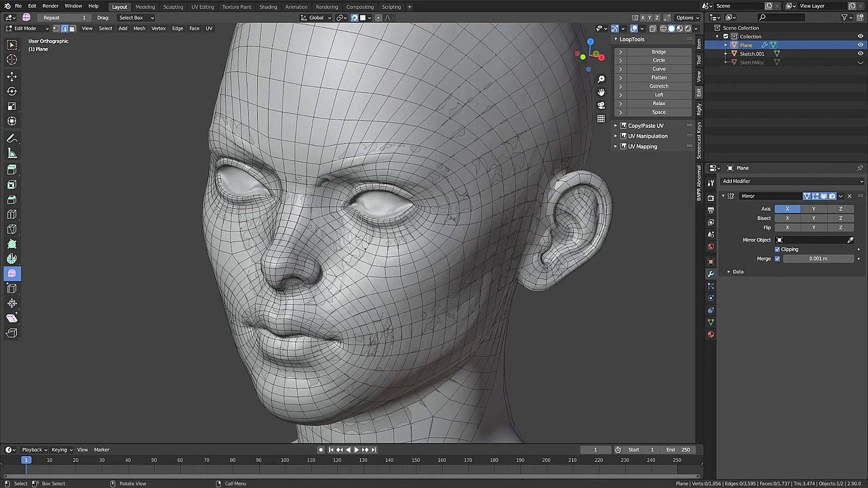
Task: Select the Annotate pencil tool
Action: [12, 138]
